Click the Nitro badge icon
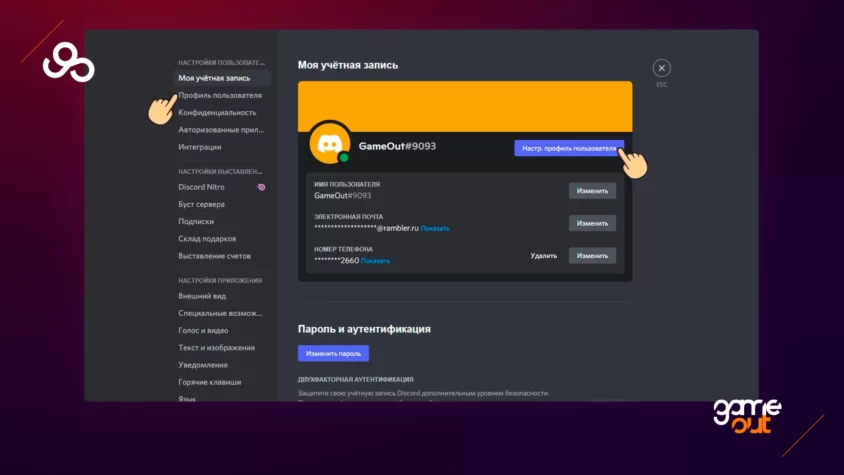Viewport: 844px width, 475px height. point(262,187)
